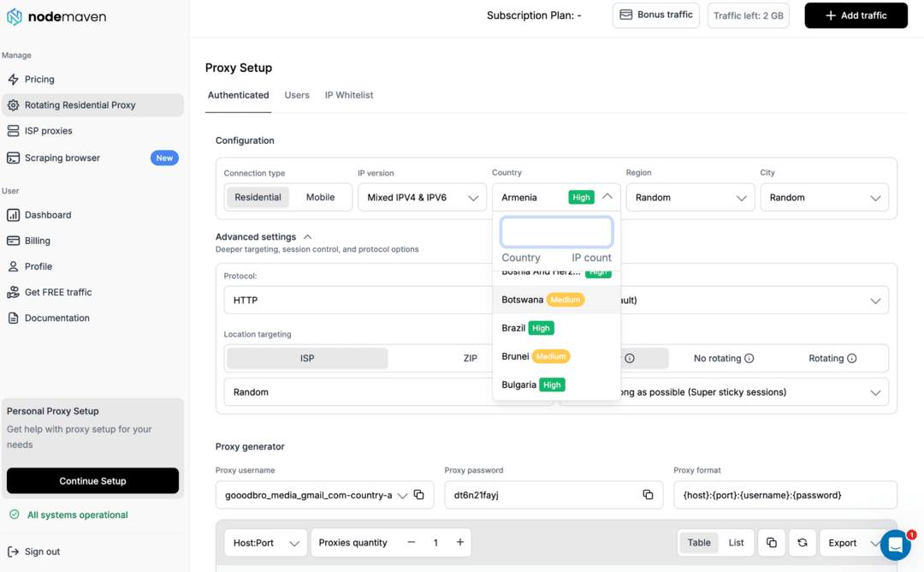Click the Add traffic button
The width and height of the screenshot is (924, 572).
click(x=856, y=15)
